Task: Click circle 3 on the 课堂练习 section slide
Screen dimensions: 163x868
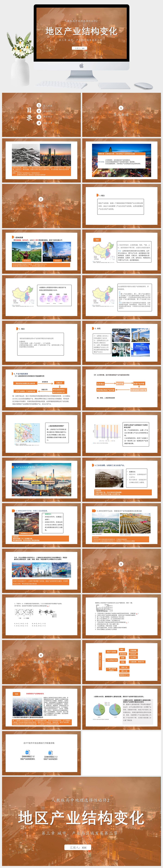Action: point(121,564)
